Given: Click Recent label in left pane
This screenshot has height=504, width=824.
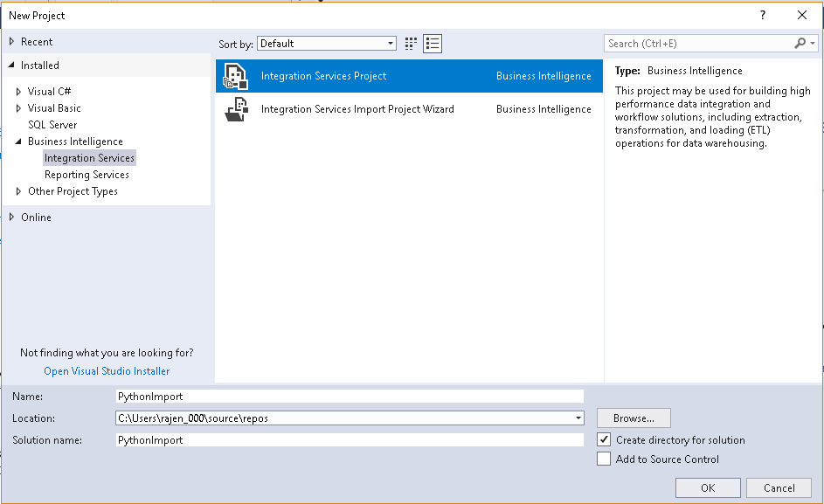Looking at the screenshot, I should click(37, 42).
